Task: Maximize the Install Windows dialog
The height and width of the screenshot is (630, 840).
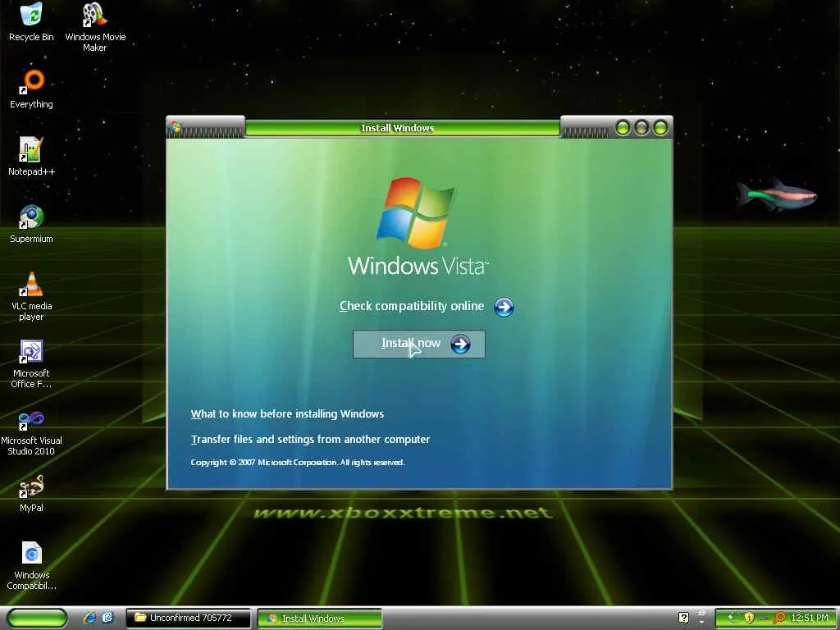Action: click(x=641, y=127)
